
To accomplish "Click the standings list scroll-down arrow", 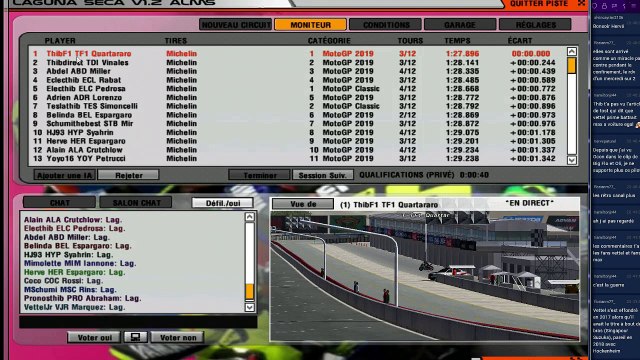I will 571,160.
